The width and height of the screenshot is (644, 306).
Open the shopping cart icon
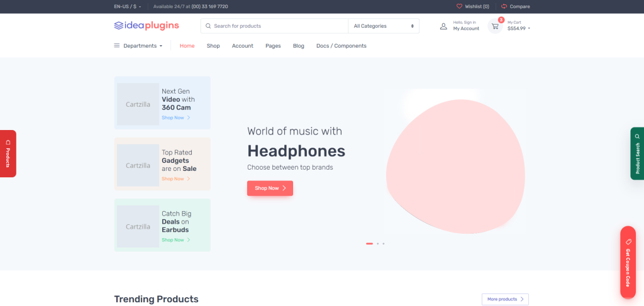point(495,26)
